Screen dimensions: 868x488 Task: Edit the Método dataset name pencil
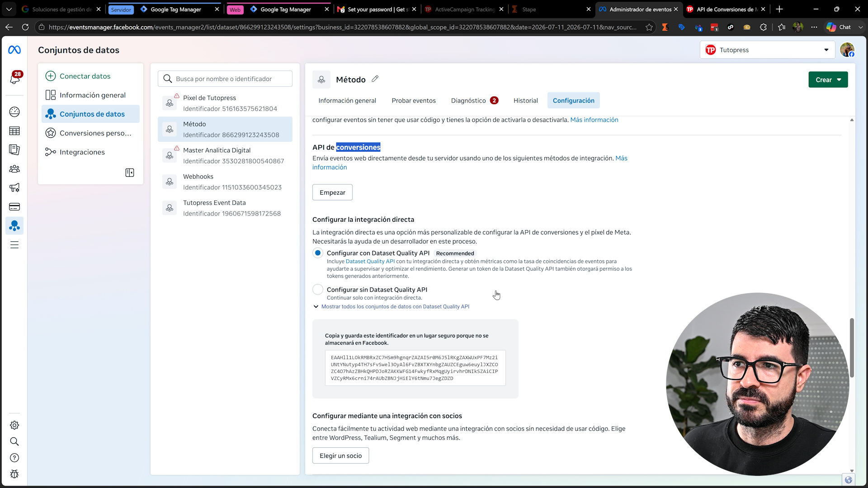375,79
